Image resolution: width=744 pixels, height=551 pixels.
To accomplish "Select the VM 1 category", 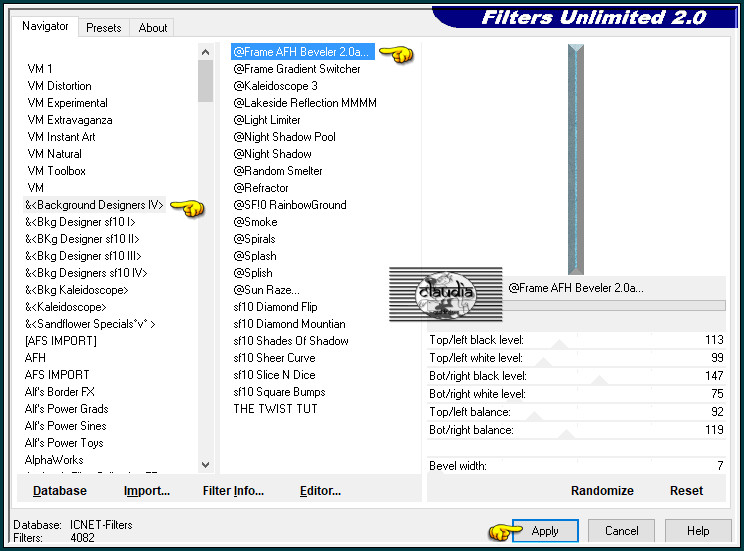I will [x=40, y=69].
